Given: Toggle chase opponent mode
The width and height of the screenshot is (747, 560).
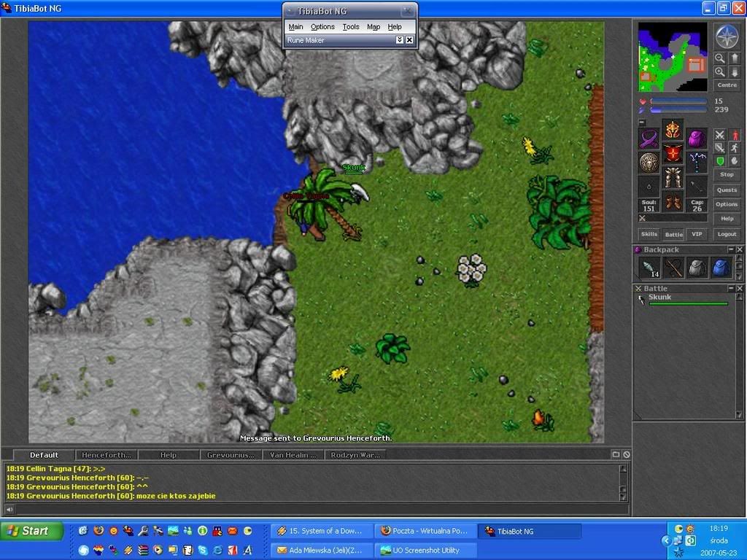Looking at the screenshot, I should point(735,148).
